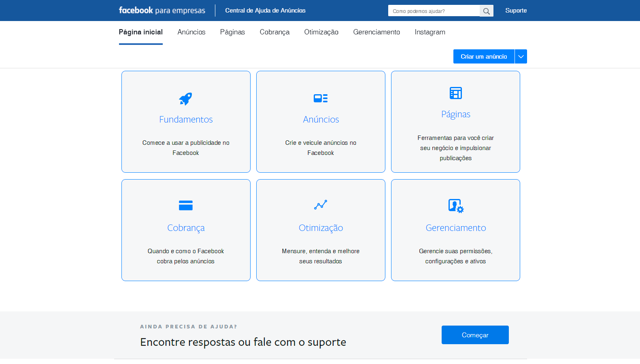Open the Páginas card title link
The width and height of the screenshot is (640, 364).
[x=456, y=114]
